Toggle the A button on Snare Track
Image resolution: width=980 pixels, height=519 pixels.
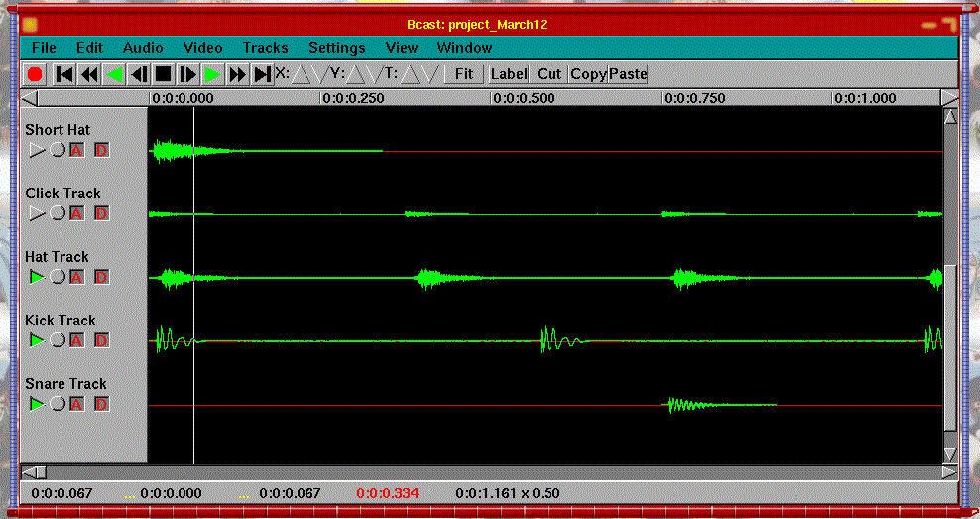tap(76, 404)
